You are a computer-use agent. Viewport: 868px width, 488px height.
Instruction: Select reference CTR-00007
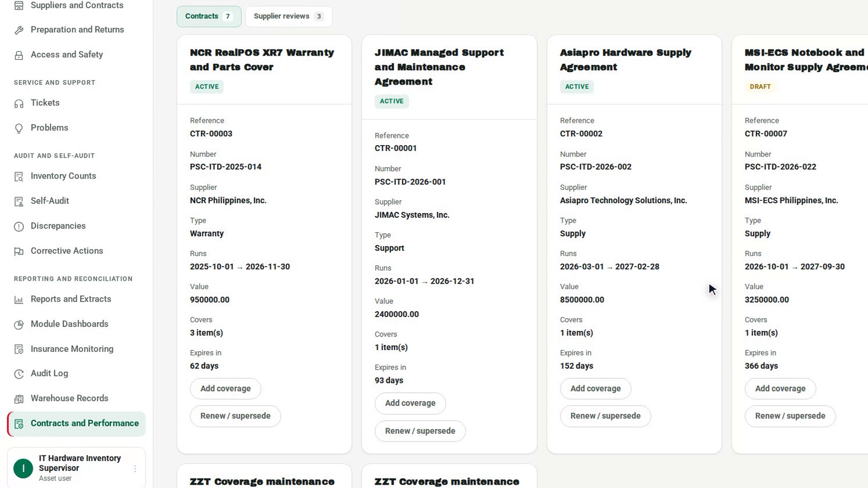pyautogui.click(x=766, y=134)
